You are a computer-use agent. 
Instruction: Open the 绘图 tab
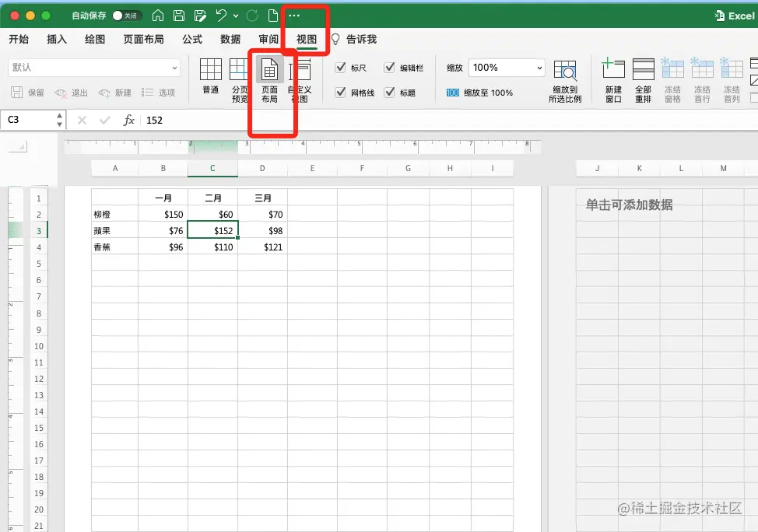pos(95,39)
